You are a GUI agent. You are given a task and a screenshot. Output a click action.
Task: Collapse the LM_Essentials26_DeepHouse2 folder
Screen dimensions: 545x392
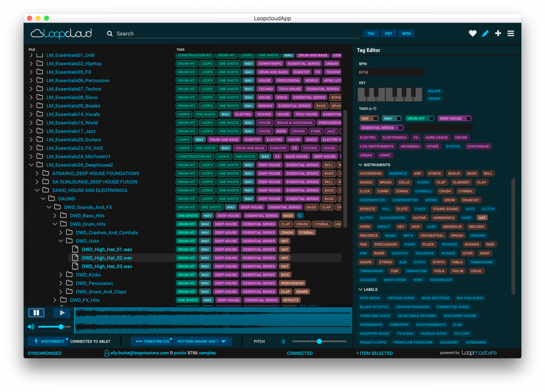point(31,165)
